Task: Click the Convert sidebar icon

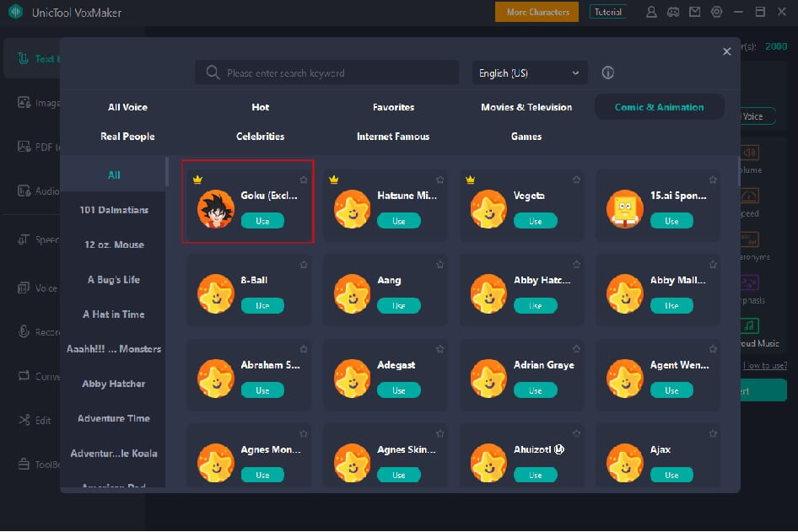Action: [24, 376]
